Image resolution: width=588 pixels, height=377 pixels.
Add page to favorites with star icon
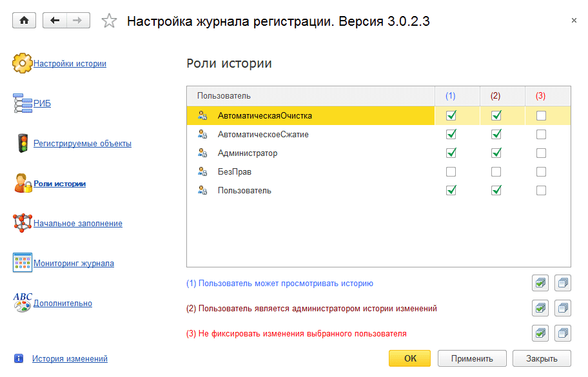click(109, 21)
